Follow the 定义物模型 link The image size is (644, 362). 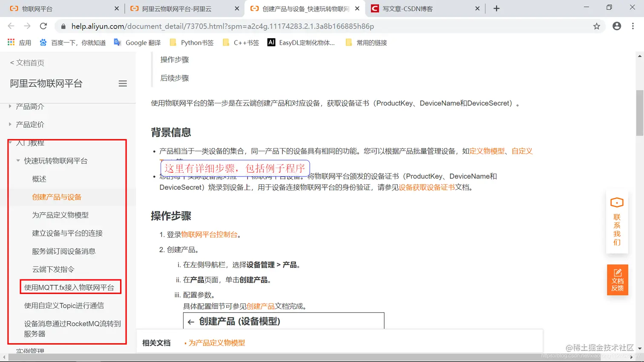point(487,151)
